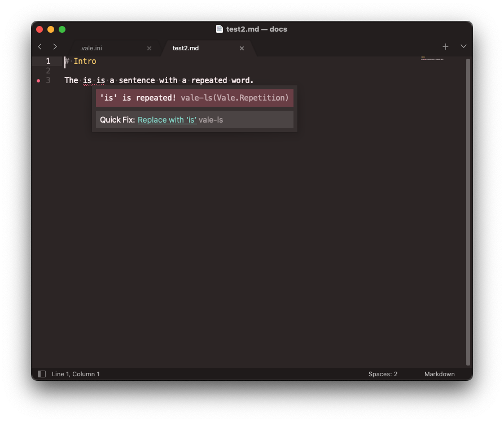Screen dimensions: 504x422
Task: Select the test2.md tab
Action: pos(186,49)
